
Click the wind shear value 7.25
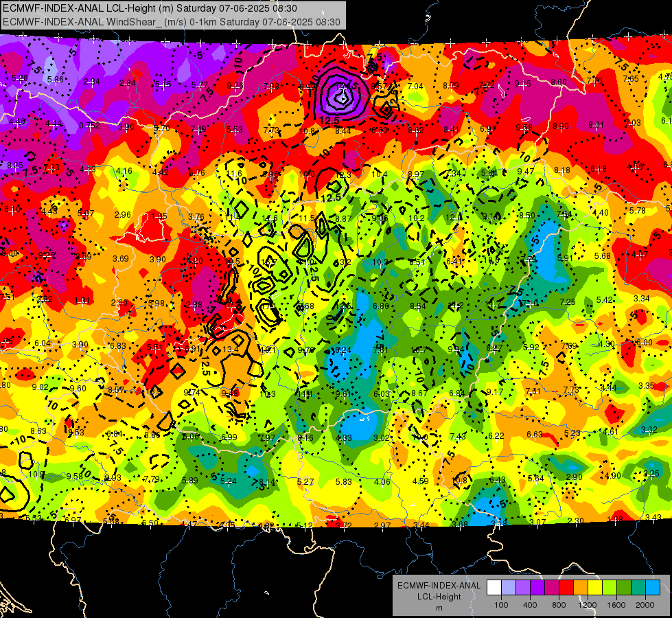(x=568, y=302)
